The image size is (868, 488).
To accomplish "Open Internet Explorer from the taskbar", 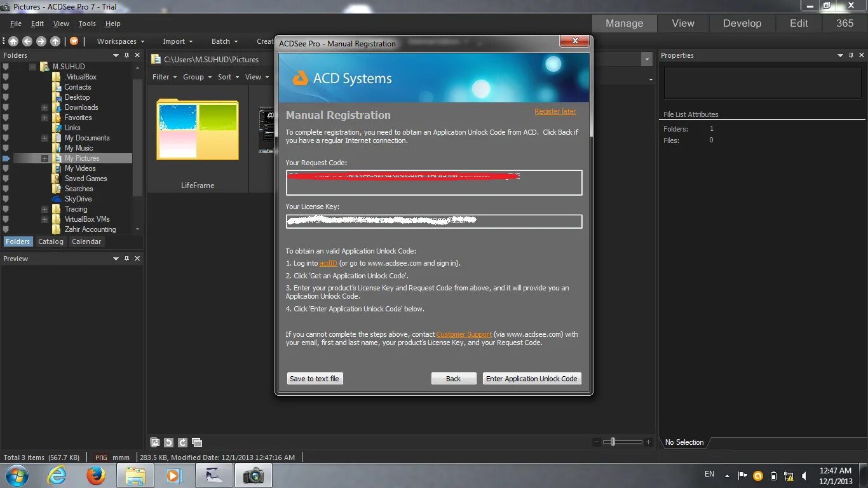I will pos(57,475).
